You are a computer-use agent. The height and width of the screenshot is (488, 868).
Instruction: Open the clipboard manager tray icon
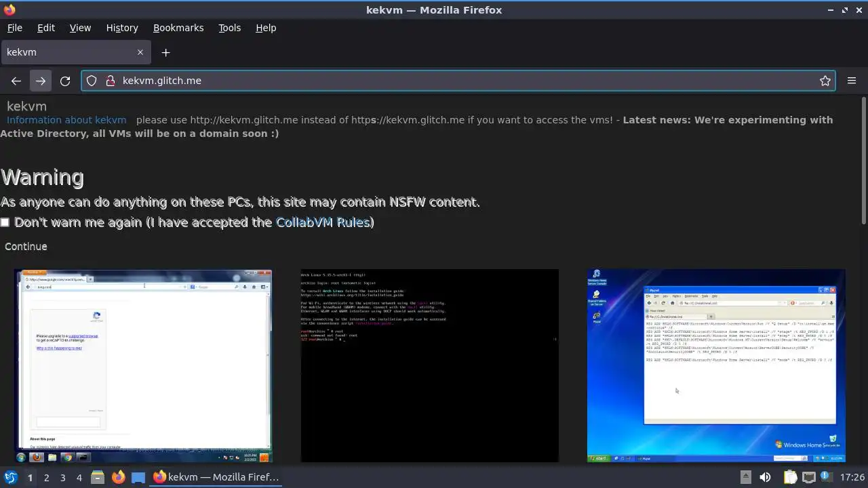[x=790, y=477]
